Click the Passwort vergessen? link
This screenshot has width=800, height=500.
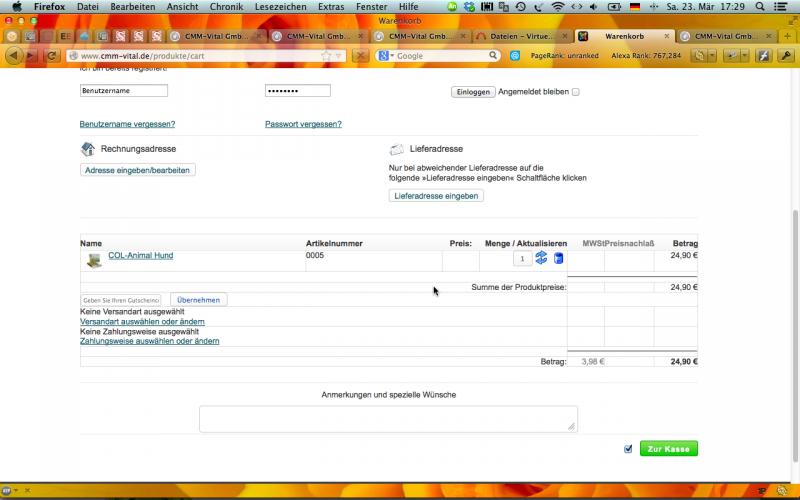[303, 124]
